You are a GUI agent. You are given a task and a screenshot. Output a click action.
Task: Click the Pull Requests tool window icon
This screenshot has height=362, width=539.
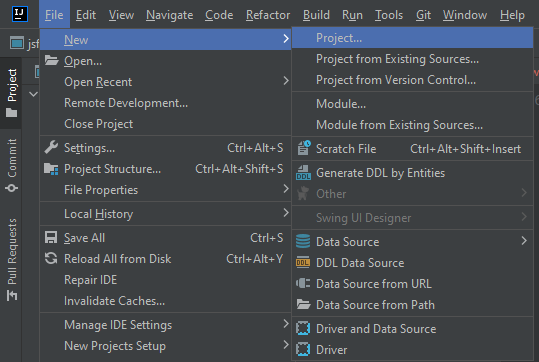point(12,295)
